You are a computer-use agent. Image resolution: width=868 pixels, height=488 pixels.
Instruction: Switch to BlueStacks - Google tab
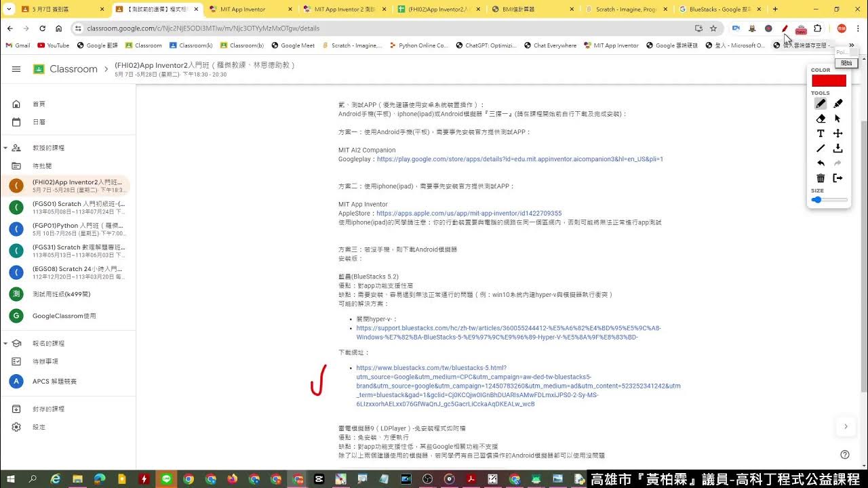[x=721, y=9]
